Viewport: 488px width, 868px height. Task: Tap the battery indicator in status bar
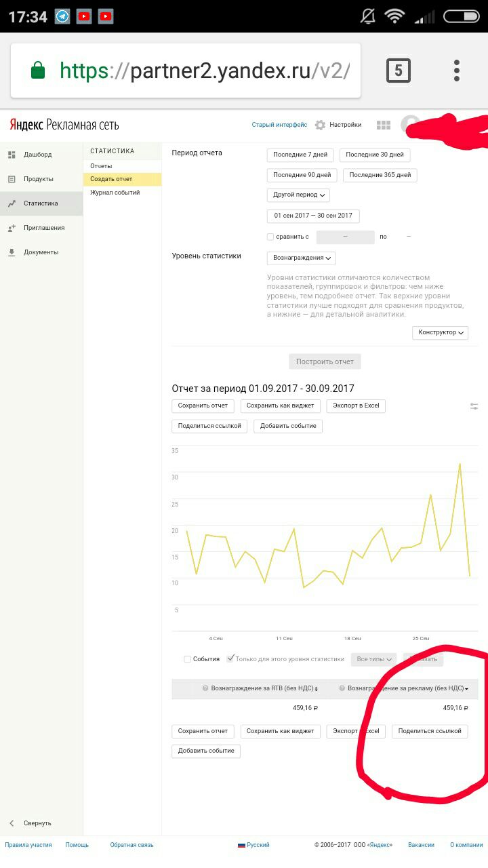(x=462, y=16)
